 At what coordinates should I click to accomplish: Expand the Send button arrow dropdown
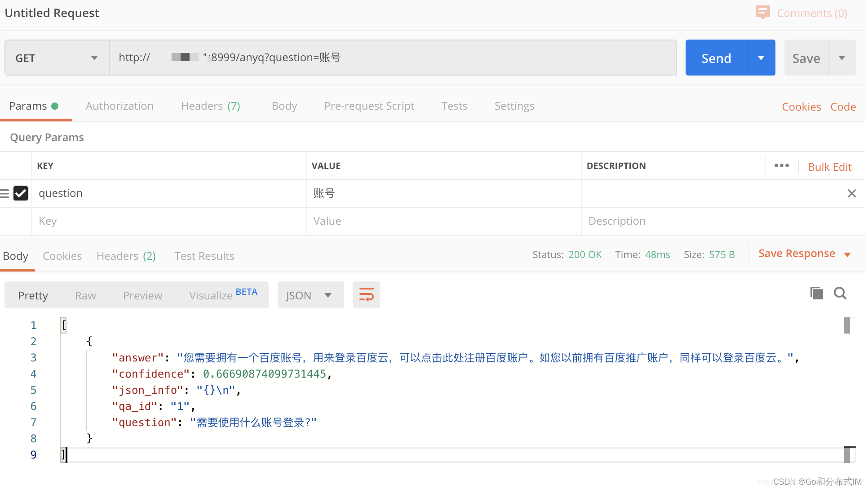pos(761,58)
